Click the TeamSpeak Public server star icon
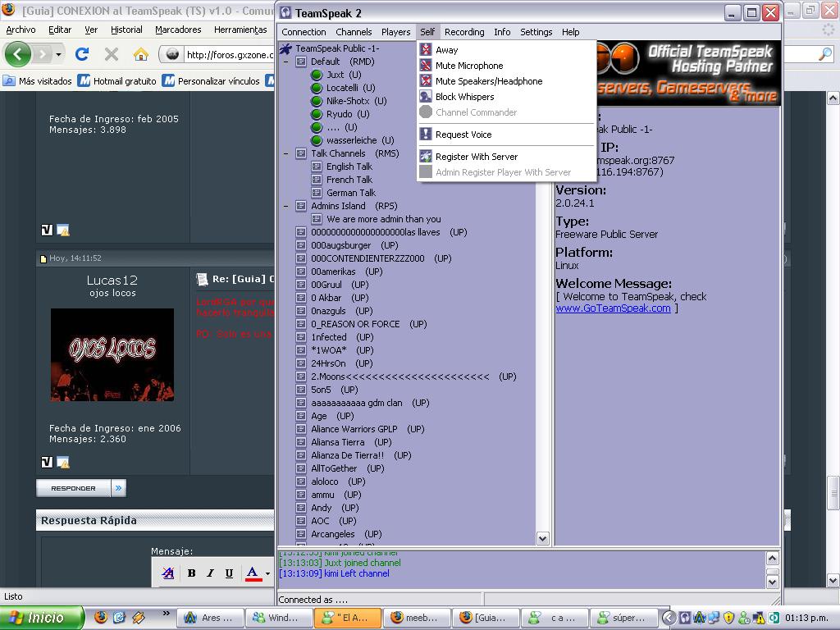840x630 pixels. (x=285, y=48)
